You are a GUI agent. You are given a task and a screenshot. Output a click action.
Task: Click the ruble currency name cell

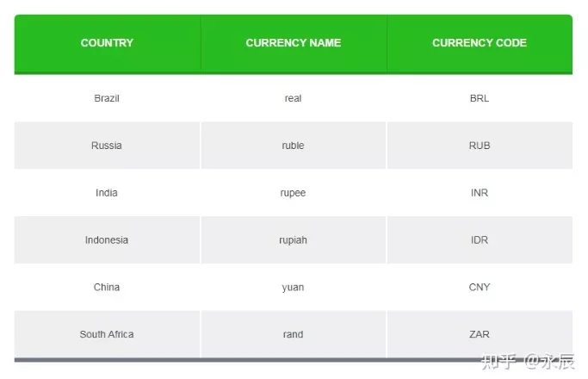294,146
